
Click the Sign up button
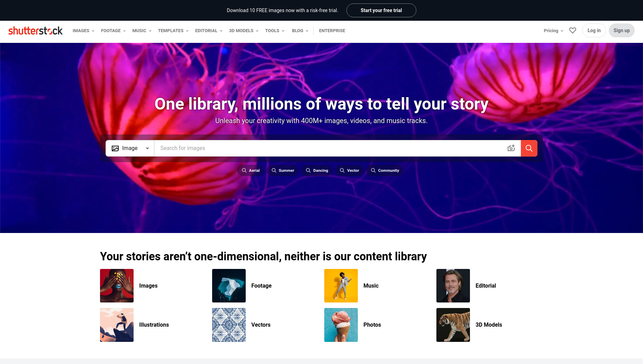click(x=622, y=30)
